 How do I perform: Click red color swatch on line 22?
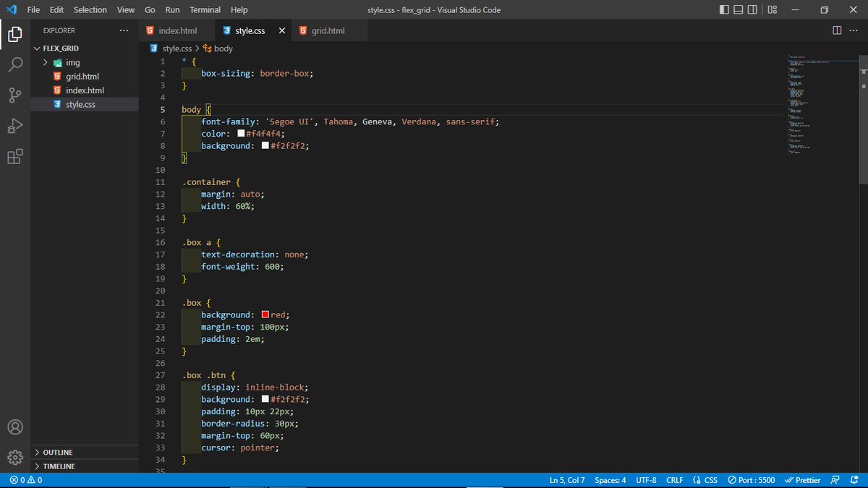click(x=265, y=314)
